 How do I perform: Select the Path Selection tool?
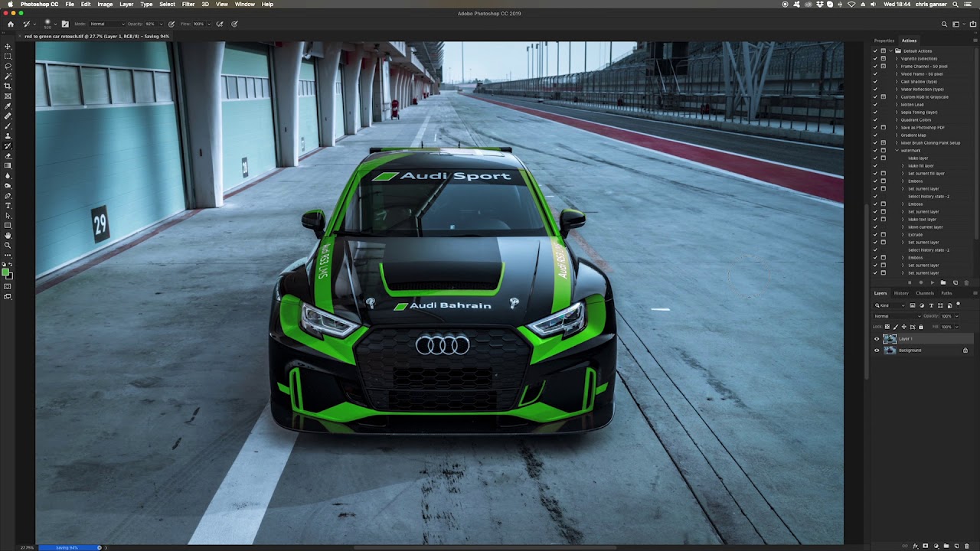8,216
